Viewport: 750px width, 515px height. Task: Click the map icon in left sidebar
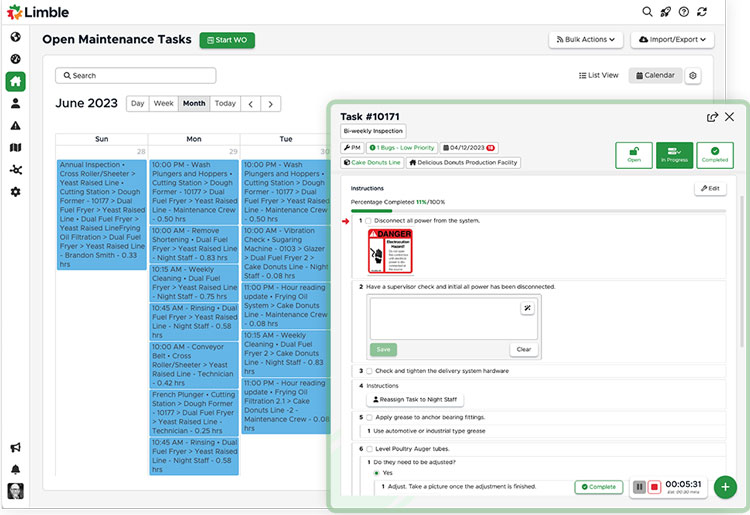click(16, 148)
